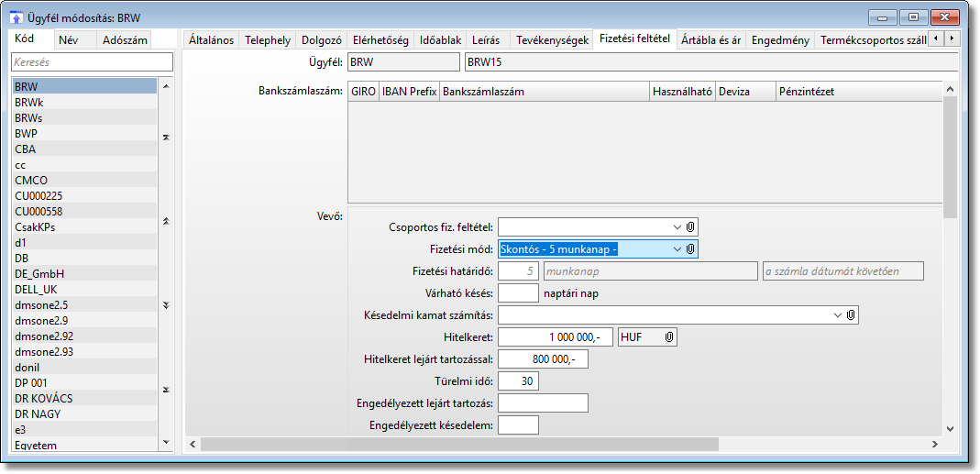Select DR NAGY in the customer list
This screenshot has width=980, height=474.
85,414
